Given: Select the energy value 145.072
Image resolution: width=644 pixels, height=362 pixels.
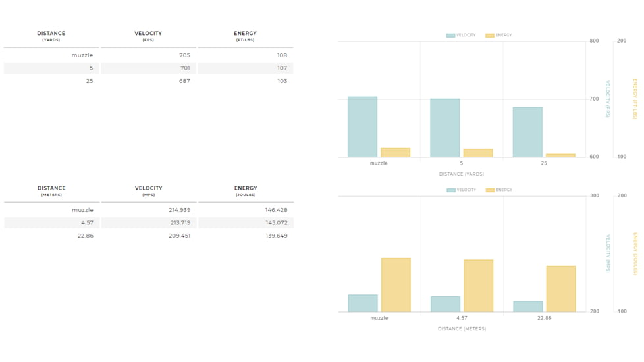Looking at the screenshot, I should pyautogui.click(x=277, y=223).
